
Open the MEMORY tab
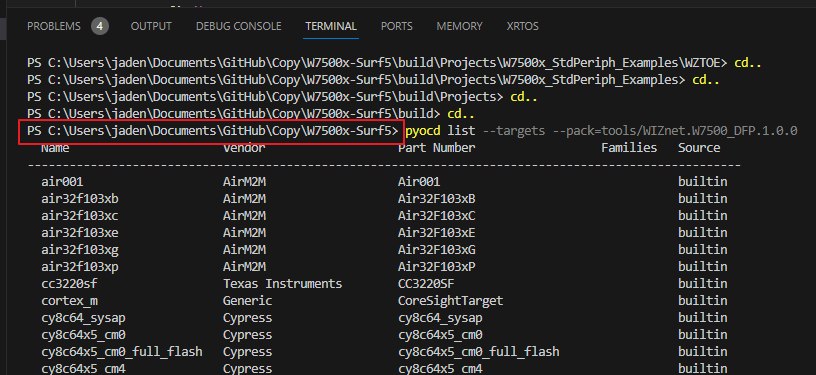[459, 26]
